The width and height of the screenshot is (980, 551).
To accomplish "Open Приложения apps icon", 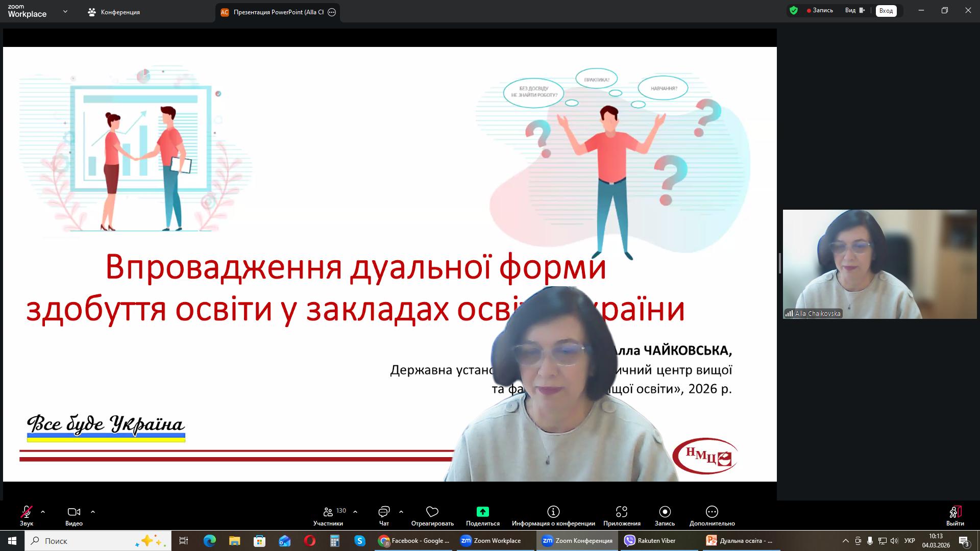I will pyautogui.click(x=621, y=512).
